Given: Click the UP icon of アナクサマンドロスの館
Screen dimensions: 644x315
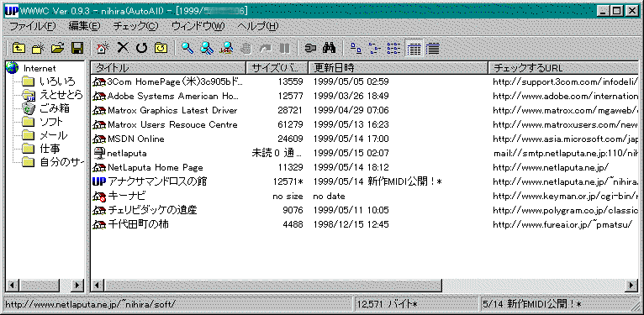Looking at the screenshot, I should pyautogui.click(x=99, y=181).
